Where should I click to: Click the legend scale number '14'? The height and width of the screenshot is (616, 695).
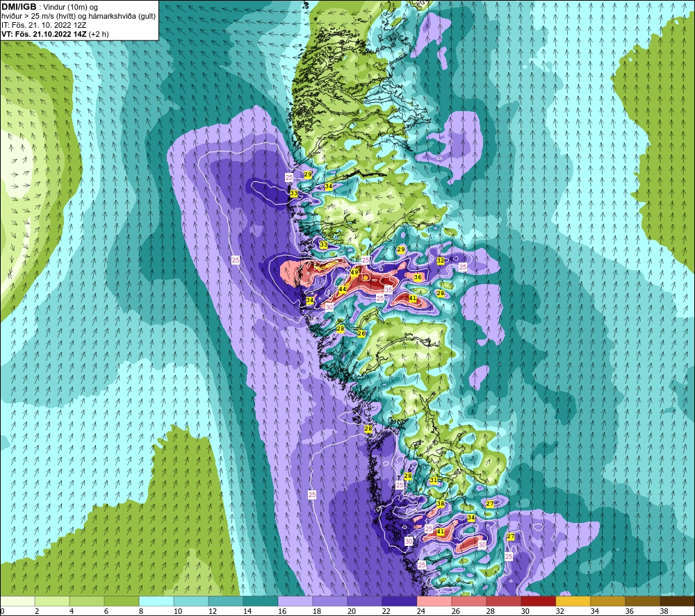(x=247, y=612)
